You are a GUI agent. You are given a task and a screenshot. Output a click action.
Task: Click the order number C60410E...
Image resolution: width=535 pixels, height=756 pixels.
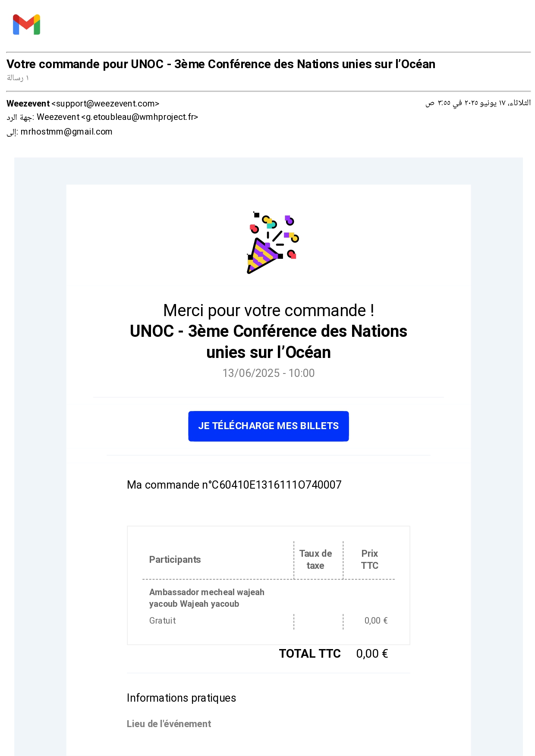tap(234, 485)
